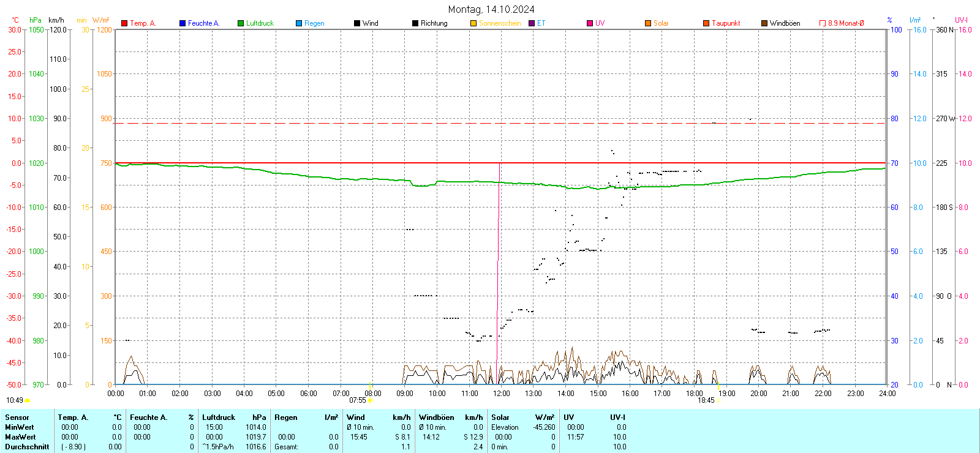Toggle the 8.9 Monat-Ø legend box
Screen dimensions: 980x453
point(823,23)
